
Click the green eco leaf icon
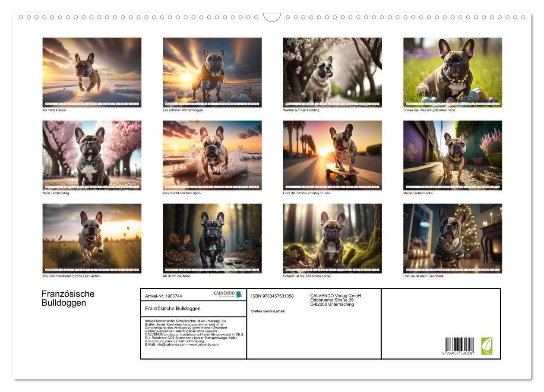[x=487, y=346]
